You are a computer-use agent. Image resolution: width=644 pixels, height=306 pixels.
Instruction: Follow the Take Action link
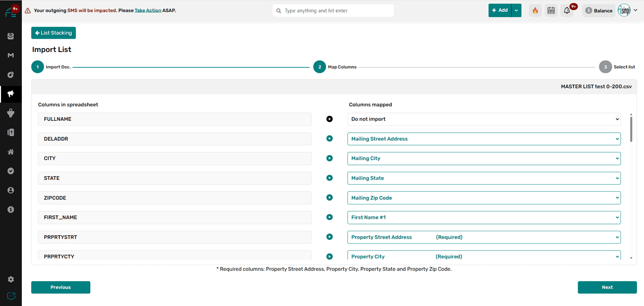tap(148, 10)
